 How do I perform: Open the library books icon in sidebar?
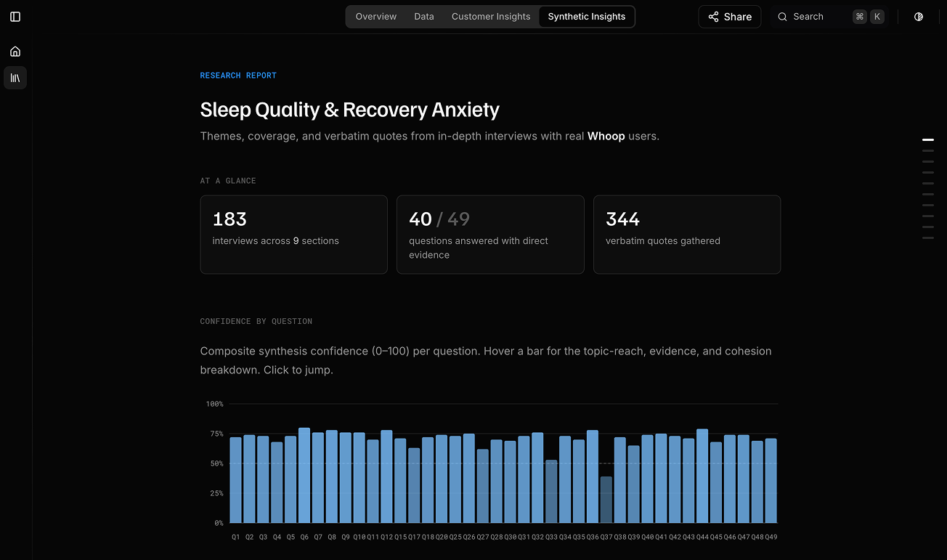[x=15, y=78]
